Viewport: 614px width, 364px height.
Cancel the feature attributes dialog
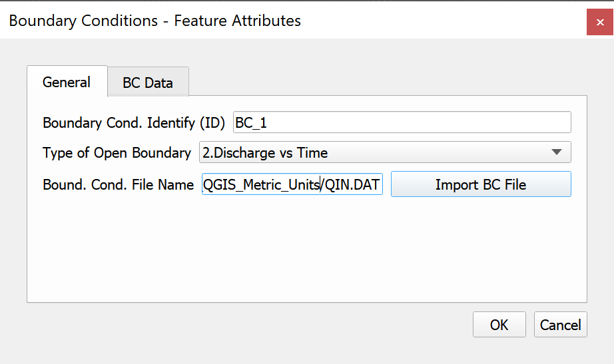[560, 325]
